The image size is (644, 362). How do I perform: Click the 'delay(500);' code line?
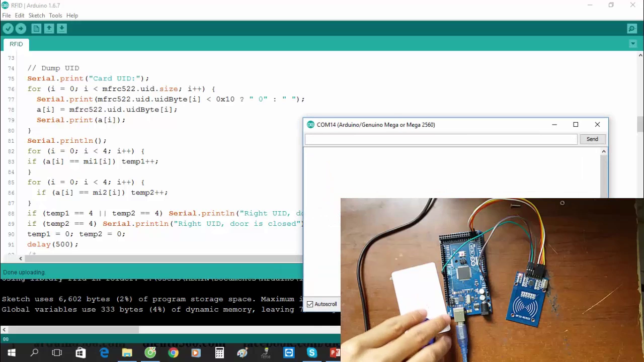(x=53, y=244)
